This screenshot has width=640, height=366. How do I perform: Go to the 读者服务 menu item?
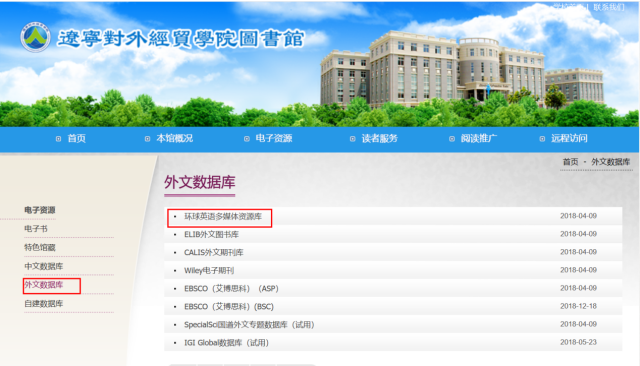click(x=380, y=139)
